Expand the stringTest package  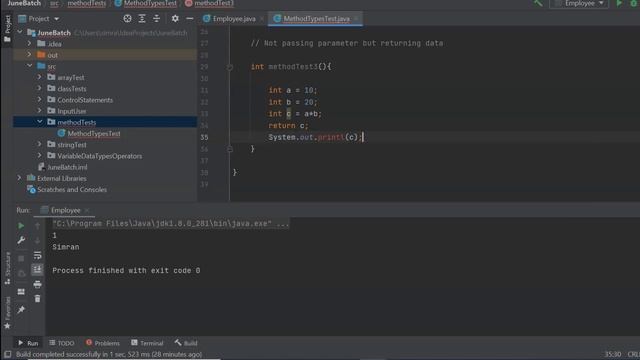pos(40,144)
